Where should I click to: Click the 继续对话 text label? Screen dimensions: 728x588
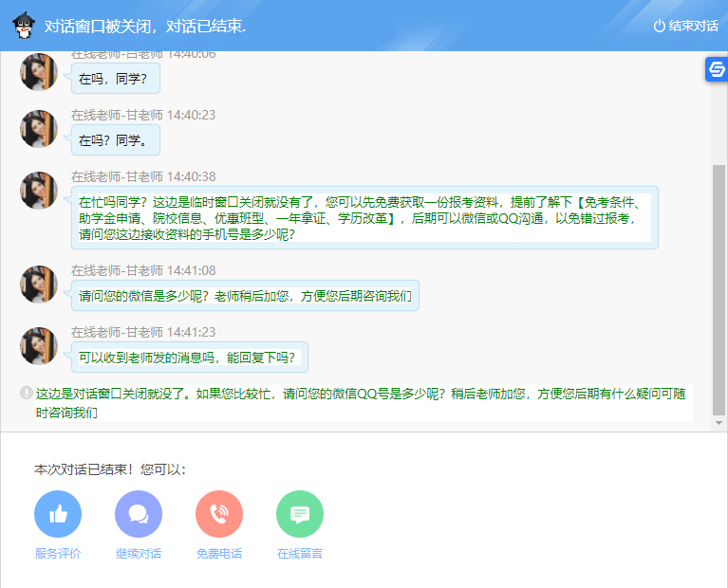[x=139, y=554]
